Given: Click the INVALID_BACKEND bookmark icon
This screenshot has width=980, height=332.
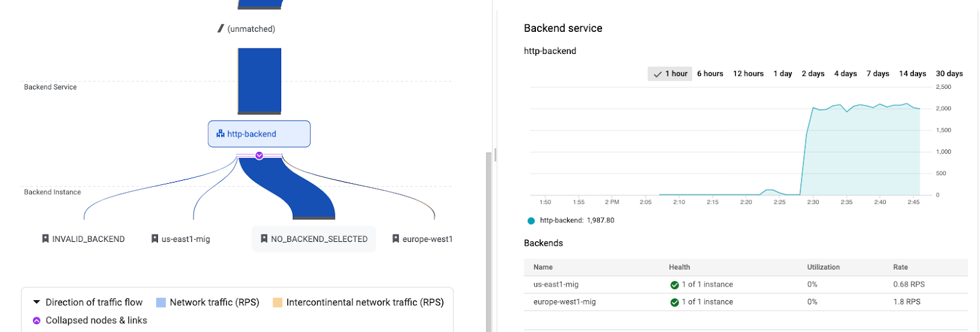Looking at the screenshot, I should click(x=45, y=239).
